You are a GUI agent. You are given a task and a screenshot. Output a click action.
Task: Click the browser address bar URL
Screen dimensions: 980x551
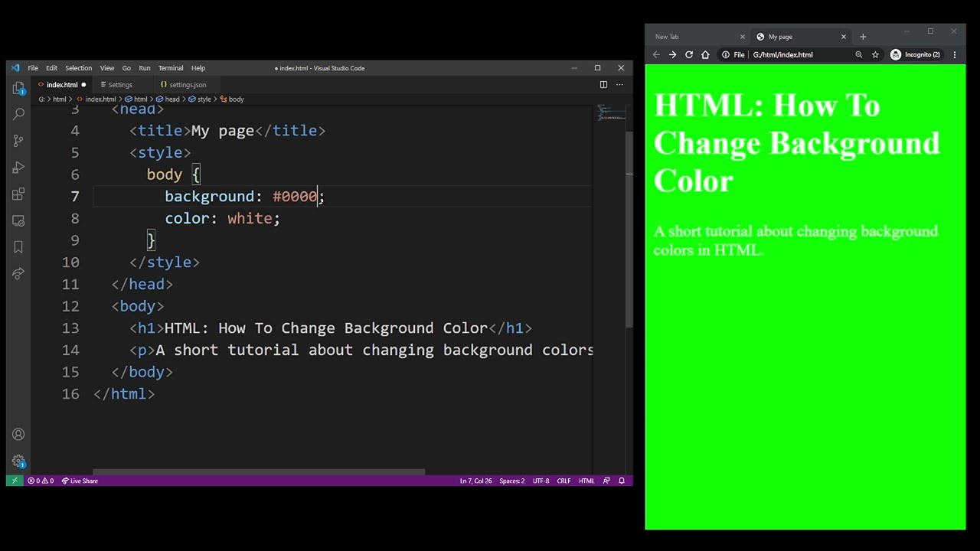[x=782, y=54]
